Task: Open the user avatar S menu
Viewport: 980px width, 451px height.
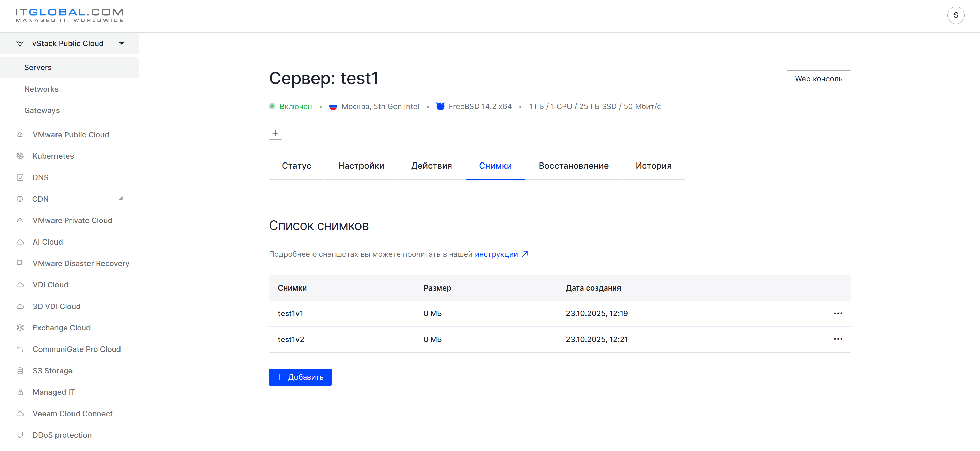Action: [955, 15]
